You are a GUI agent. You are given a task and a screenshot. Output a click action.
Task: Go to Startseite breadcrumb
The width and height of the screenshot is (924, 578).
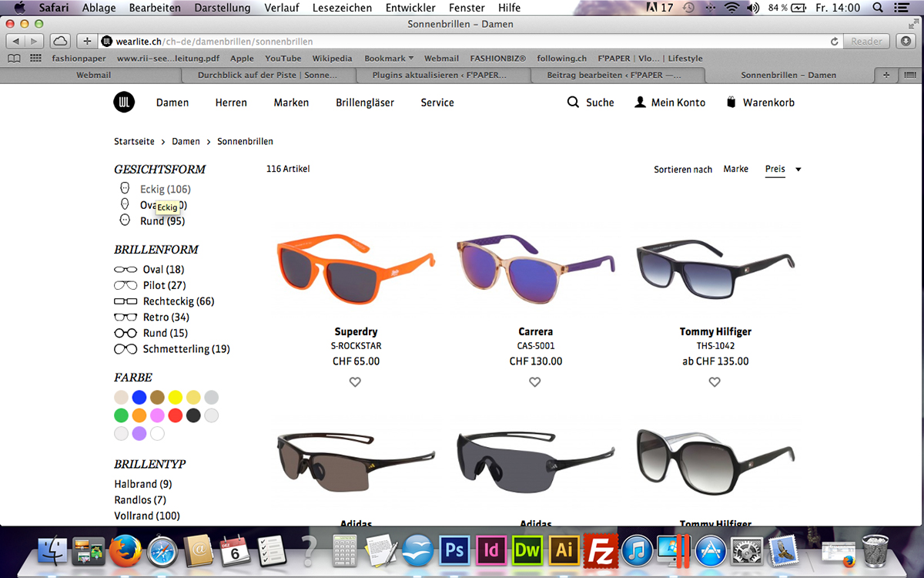coord(134,141)
